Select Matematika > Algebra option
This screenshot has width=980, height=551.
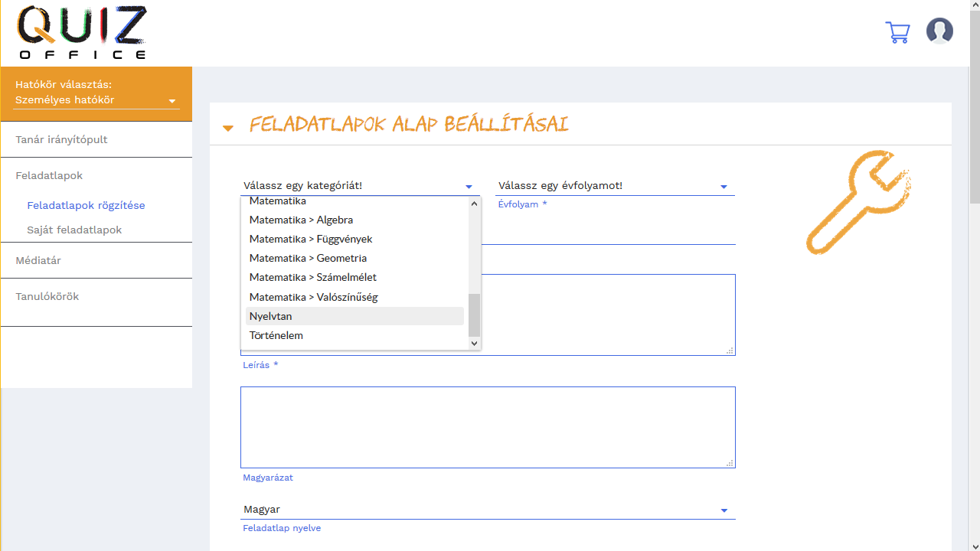[354, 220]
